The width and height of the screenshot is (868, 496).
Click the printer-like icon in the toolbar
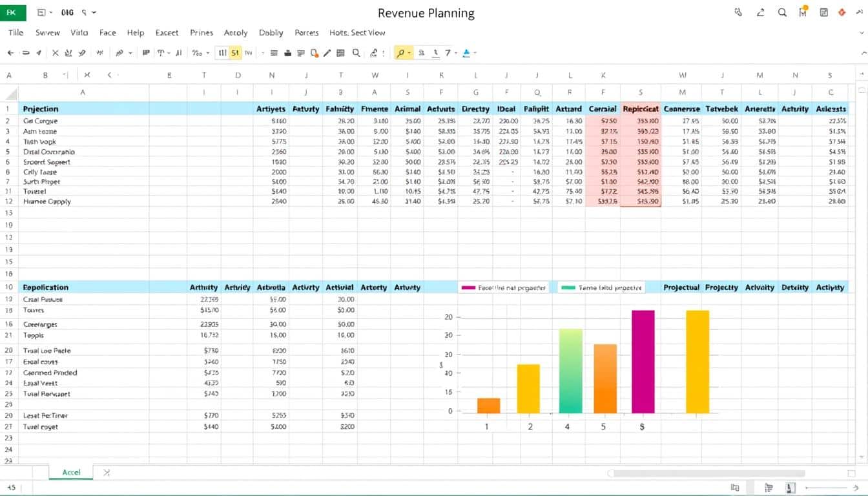(x=288, y=53)
